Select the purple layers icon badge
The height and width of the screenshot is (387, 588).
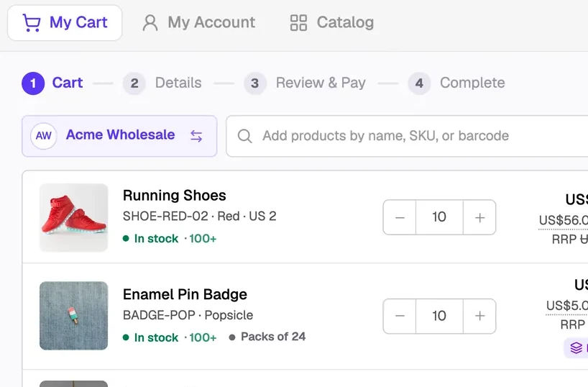coord(576,348)
